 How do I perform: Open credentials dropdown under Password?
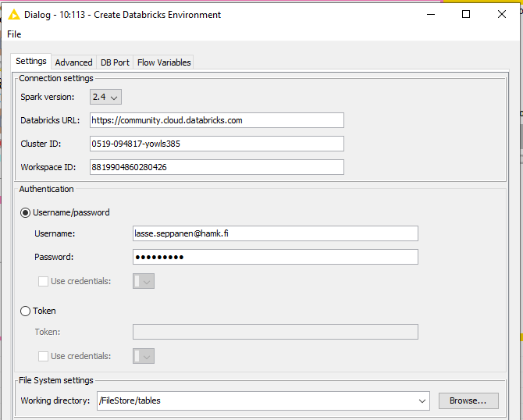tap(144, 281)
